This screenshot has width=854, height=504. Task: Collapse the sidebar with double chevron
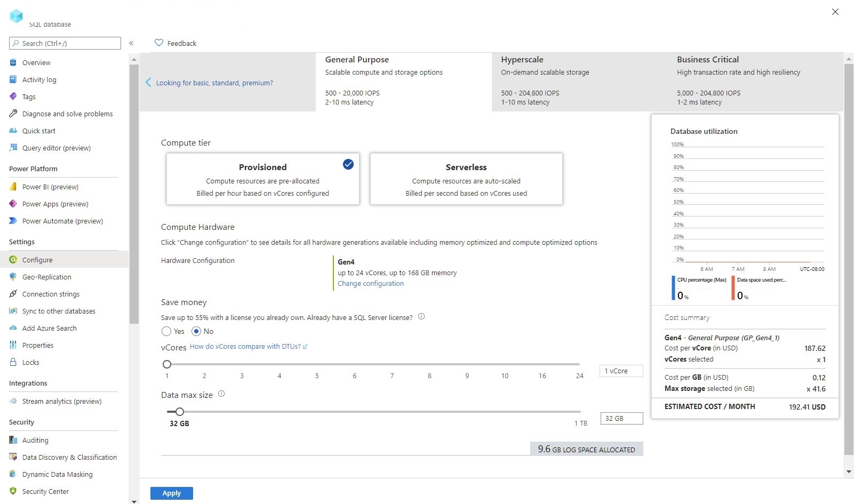click(131, 43)
